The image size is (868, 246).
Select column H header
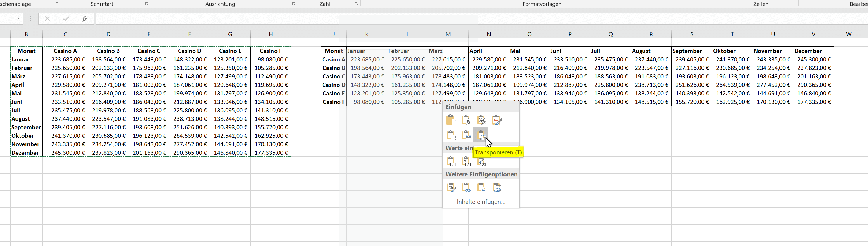271,34
